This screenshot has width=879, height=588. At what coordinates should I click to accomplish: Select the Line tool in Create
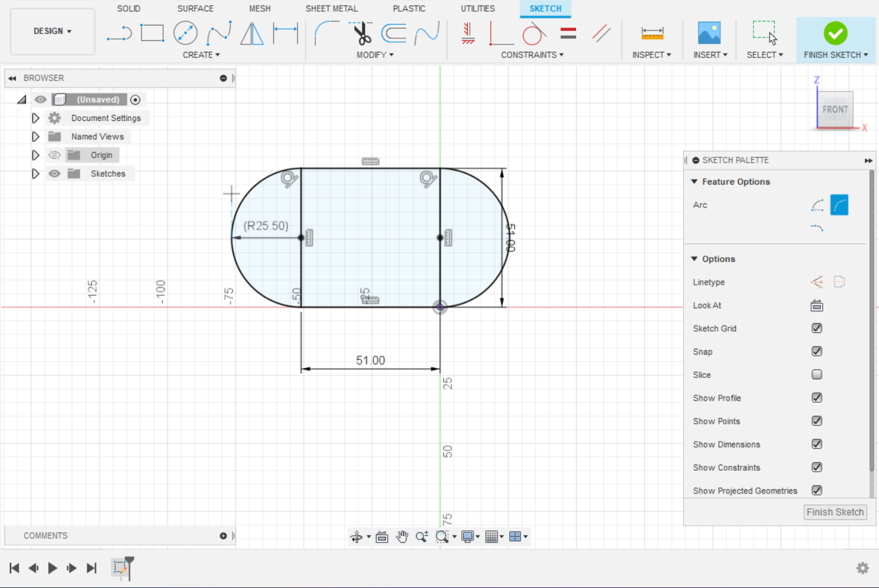pyautogui.click(x=119, y=33)
